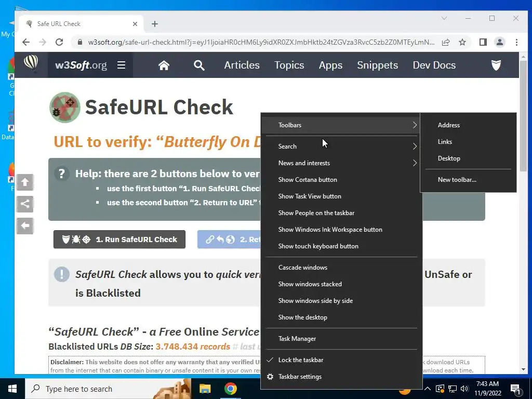Choose New toolbar... option
Viewport: 532px width, 399px height.
coord(468,180)
